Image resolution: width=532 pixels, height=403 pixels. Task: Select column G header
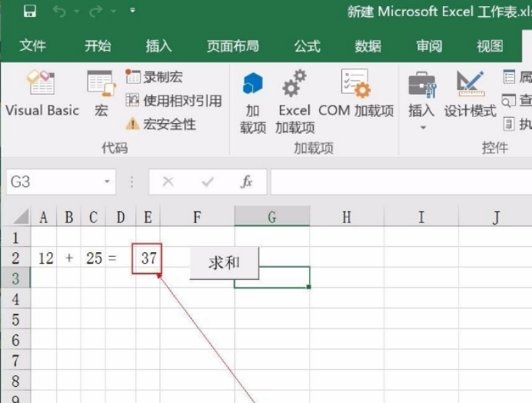coord(272,217)
